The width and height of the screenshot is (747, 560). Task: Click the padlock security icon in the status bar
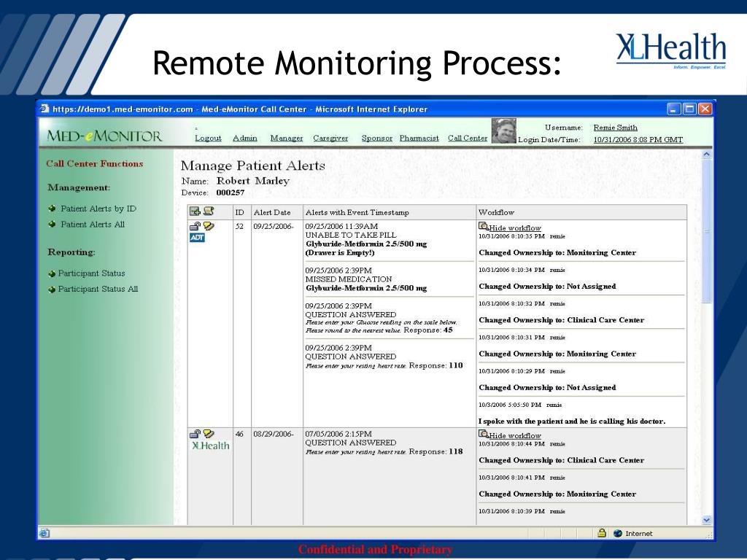pos(602,533)
